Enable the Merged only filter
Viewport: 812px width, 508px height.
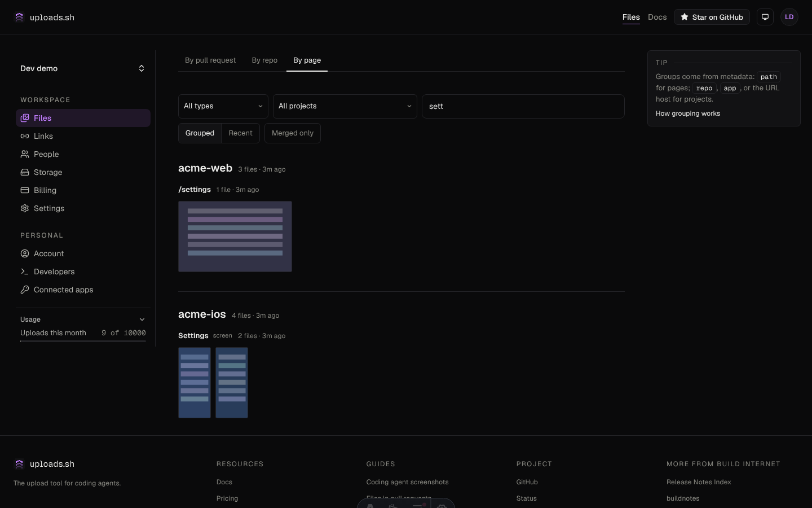click(293, 133)
